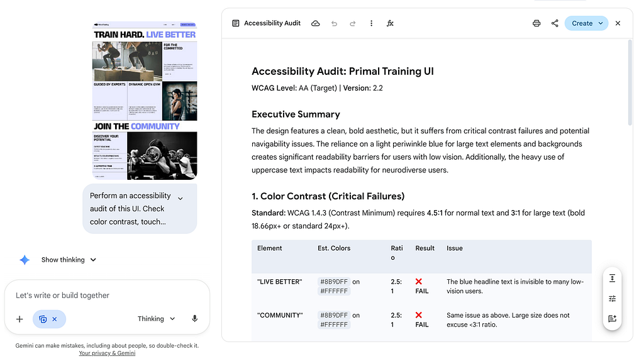This screenshot has width=644, height=361.
Task: Open the three-dot more options menu
Action: click(x=371, y=23)
